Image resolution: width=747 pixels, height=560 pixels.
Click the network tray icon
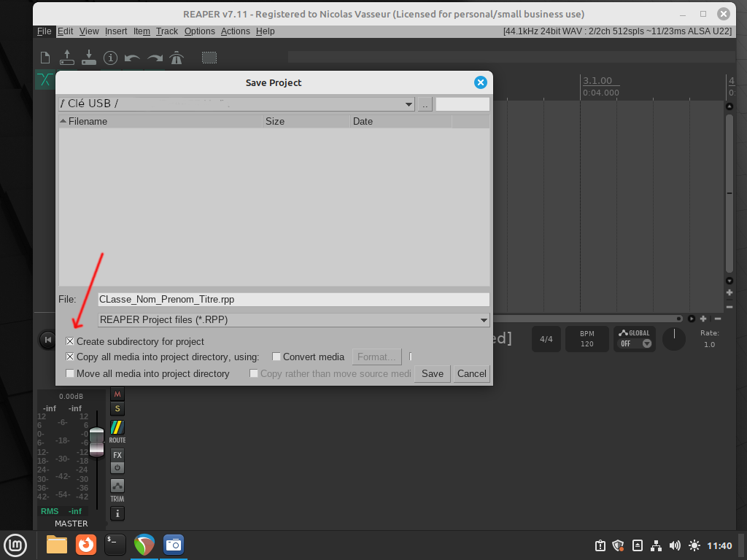click(x=656, y=545)
